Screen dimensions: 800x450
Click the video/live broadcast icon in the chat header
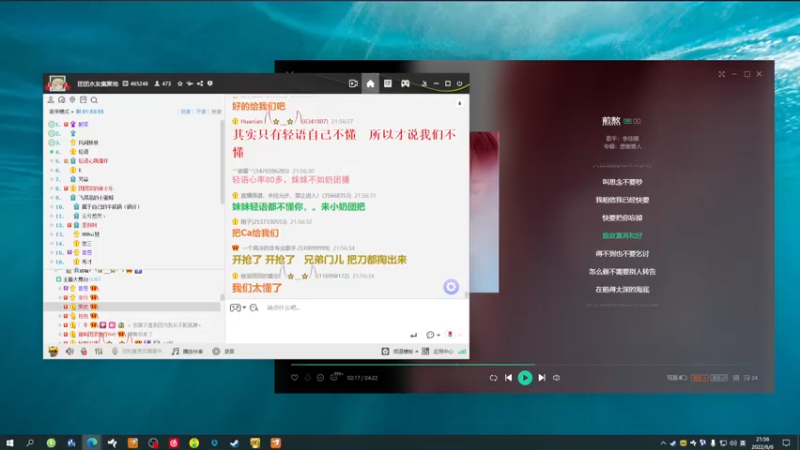point(353,84)
